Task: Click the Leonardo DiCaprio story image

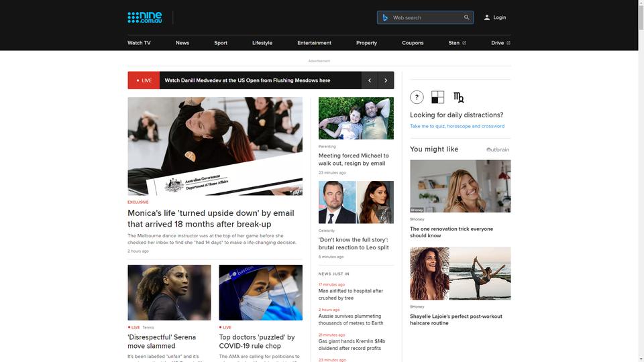Action: point(356,202)
